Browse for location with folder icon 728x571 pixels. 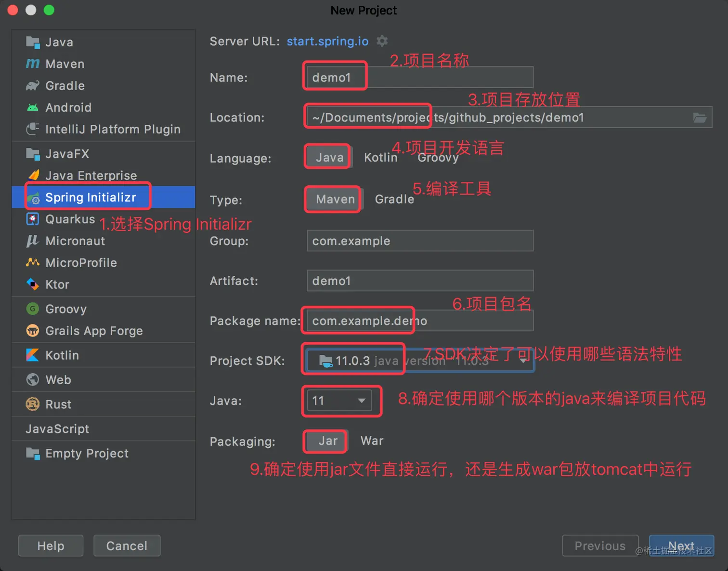point(700,117)
